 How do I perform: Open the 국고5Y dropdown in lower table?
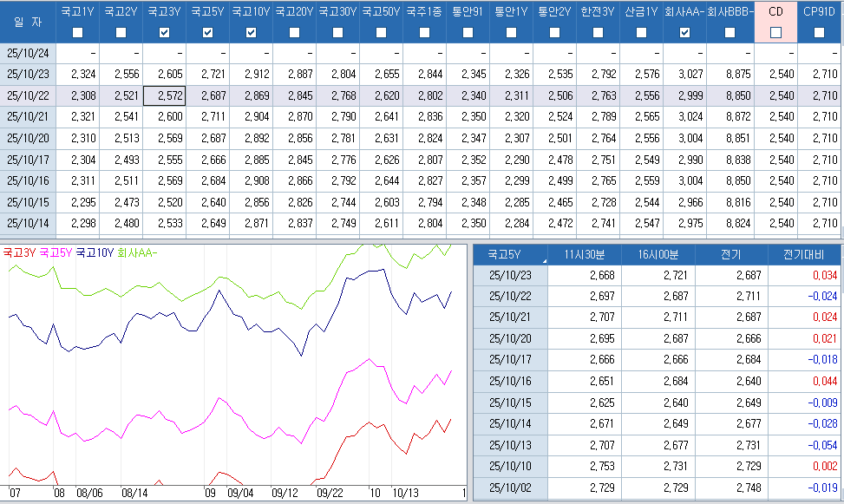click(544, 259)
